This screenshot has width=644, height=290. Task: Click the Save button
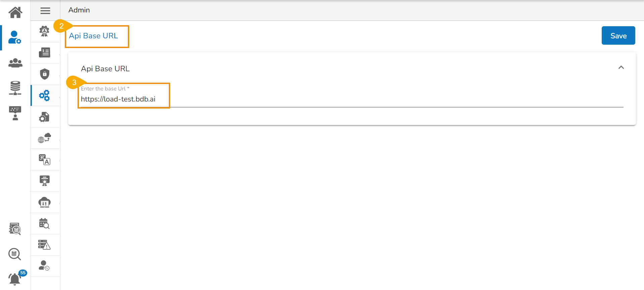point(618,36)
